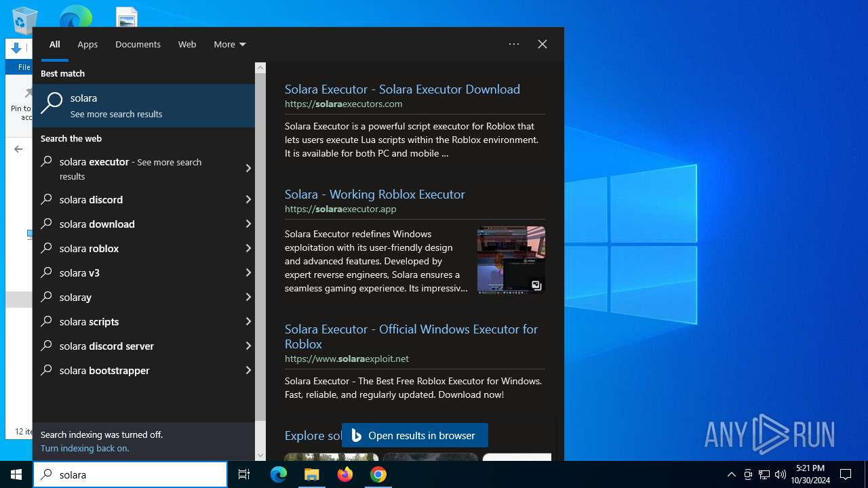
Task: Click the Bing icon on Open results button
Action: (x=356, y=435)
